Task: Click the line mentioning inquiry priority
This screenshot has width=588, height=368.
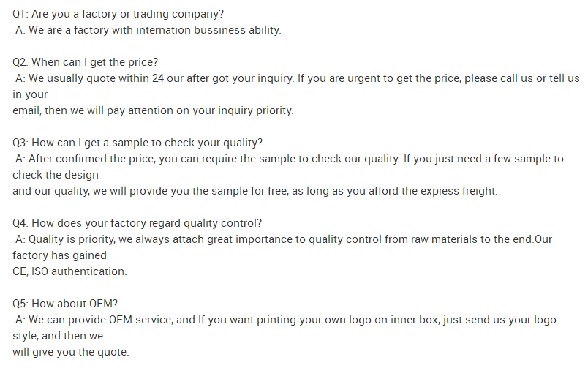Action: [x=153, y=110]
